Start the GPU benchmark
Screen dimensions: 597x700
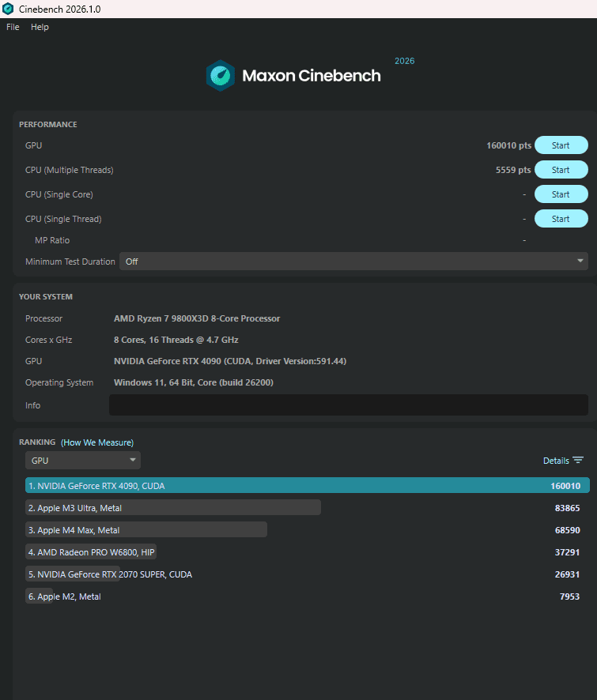coord(561,145)
